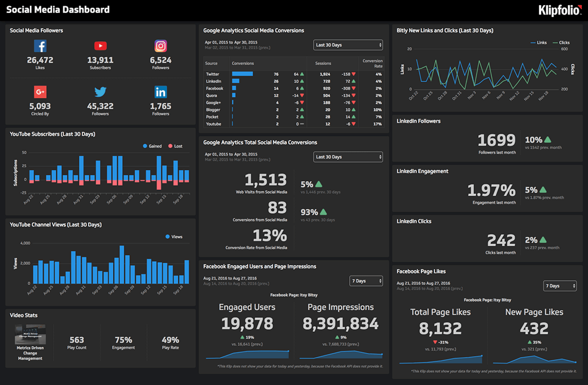Toggle the Clicks legend in Bitly chart
Screen dimensions: 588x385
(x=561, y=43)
